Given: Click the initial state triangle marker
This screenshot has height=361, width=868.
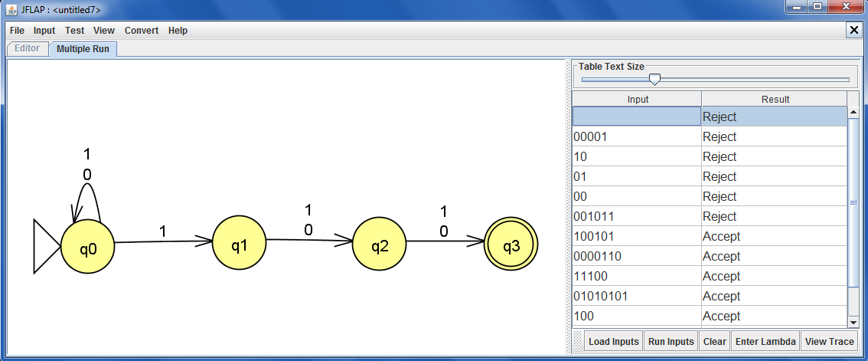Looking at the screenshot, I should [46, 246].
